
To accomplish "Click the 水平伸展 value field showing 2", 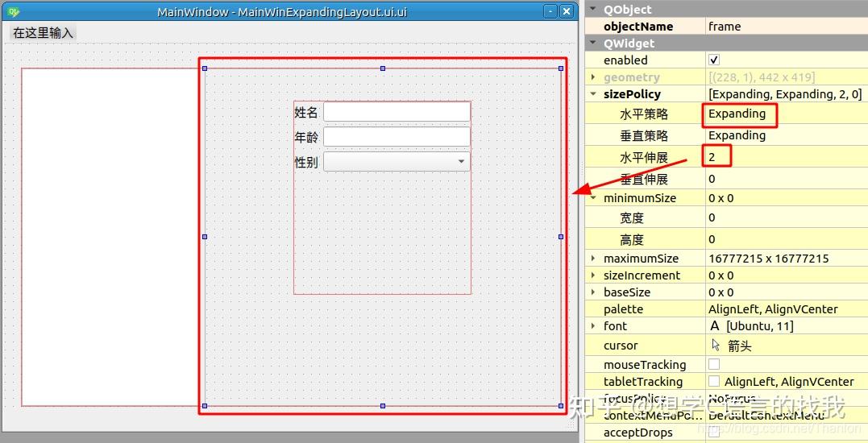I will [x=717, y=157].
